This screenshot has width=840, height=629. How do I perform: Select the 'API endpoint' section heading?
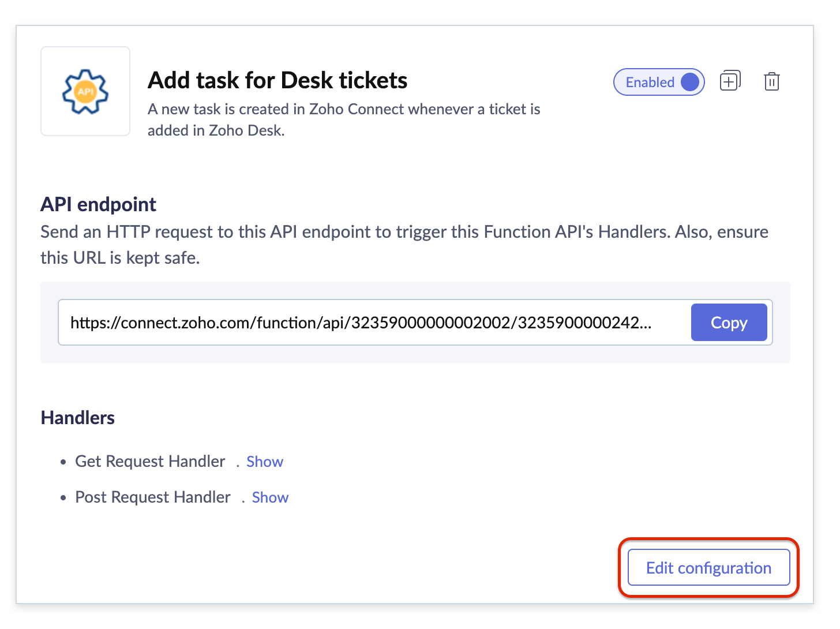[98, 204]
